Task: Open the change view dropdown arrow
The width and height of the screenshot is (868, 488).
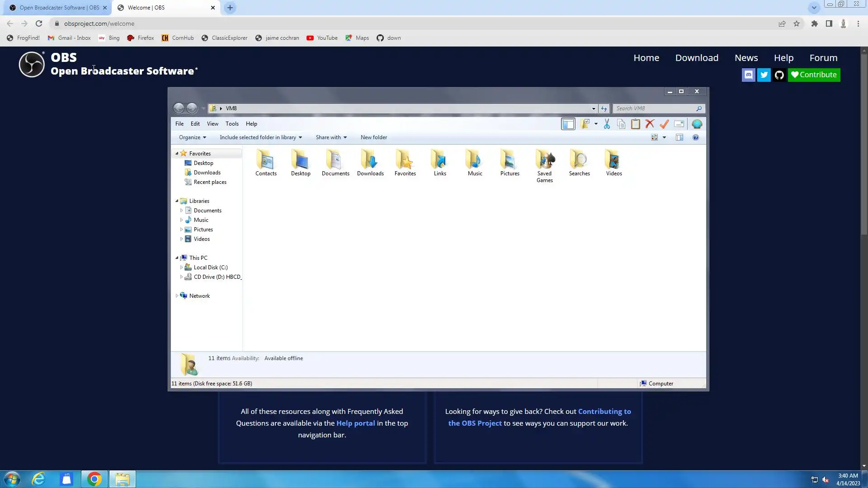Action: pyautogui.click(x=664, y=137)
